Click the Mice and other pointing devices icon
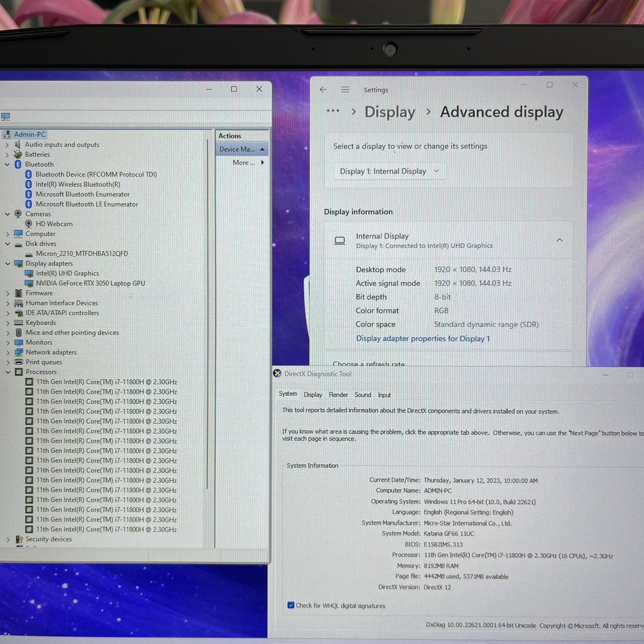The image size is (644, 644). pyautogui.click(x=19, y=333)
